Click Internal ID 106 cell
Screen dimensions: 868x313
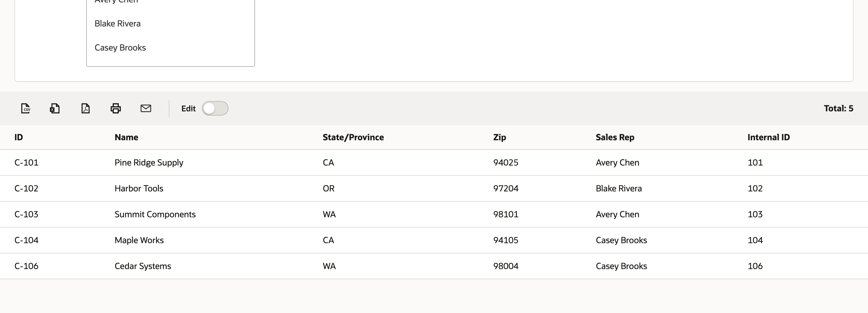pos(755,266)
